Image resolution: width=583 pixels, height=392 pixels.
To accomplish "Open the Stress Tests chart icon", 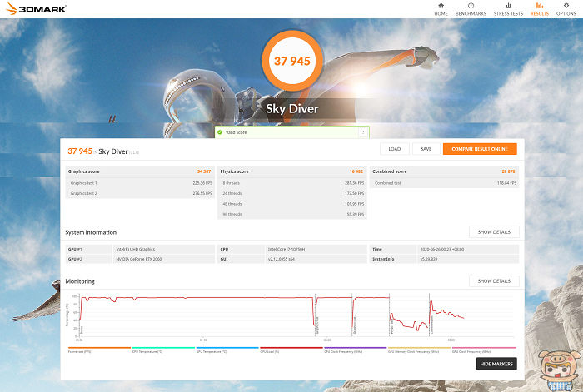I will click(x=508, y=6).
